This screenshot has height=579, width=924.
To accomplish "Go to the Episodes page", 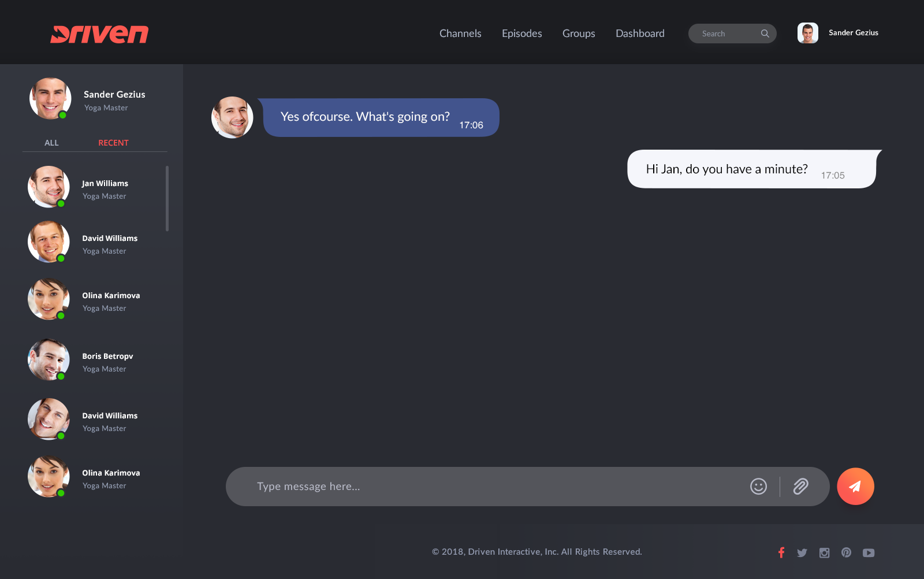I will [x=521, y=34].
